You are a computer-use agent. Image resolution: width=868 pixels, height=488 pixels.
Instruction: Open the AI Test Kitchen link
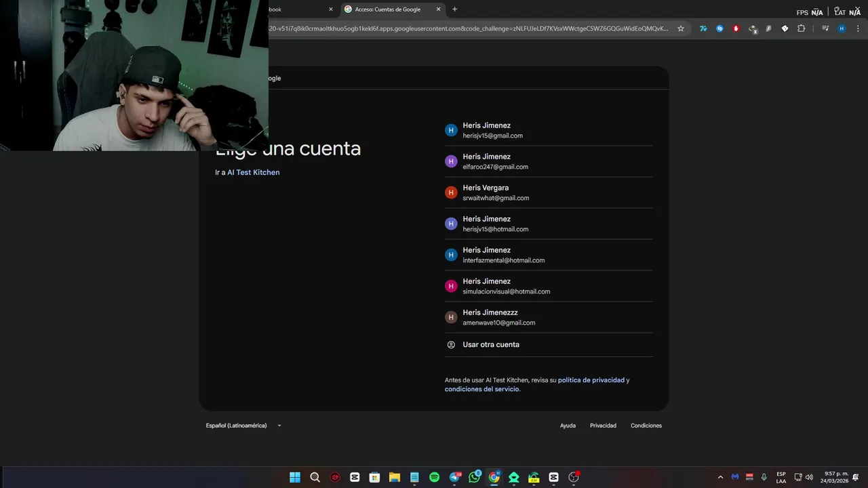(254, 172)
